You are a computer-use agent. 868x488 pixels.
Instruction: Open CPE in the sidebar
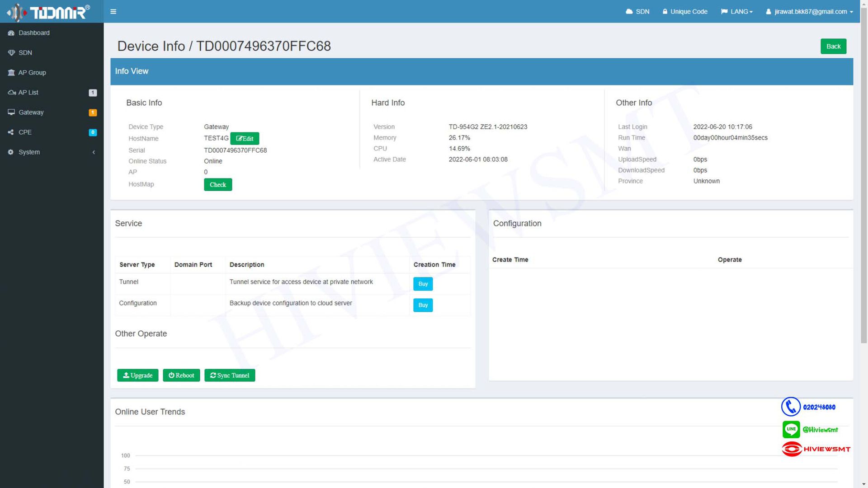[x=25, y=132]
